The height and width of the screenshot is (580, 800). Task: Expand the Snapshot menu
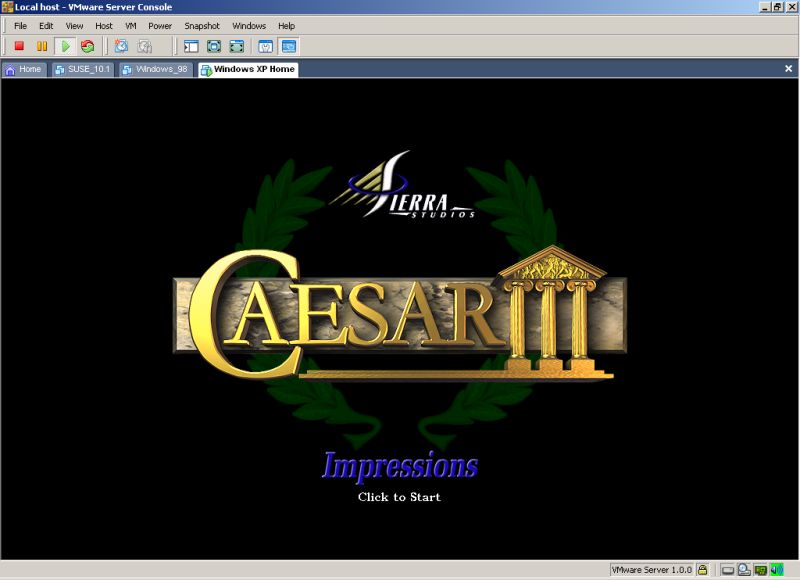point(201,25)
